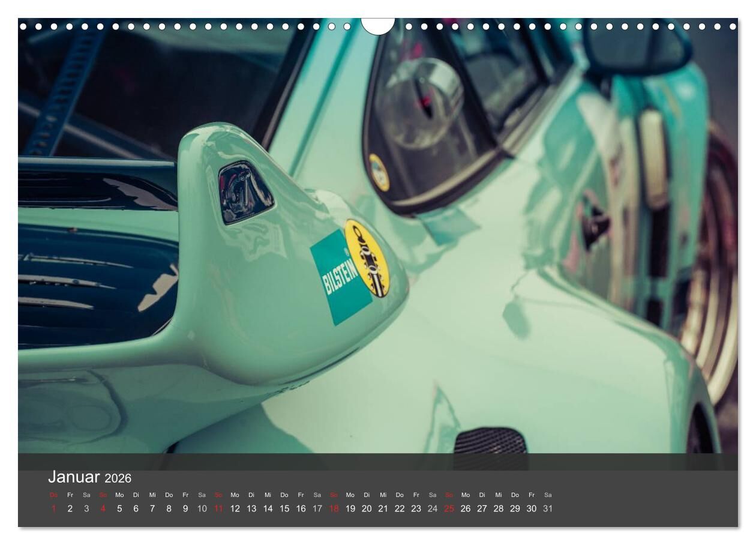Pick Sunday the 4th in the date row

tap(103, 508)
